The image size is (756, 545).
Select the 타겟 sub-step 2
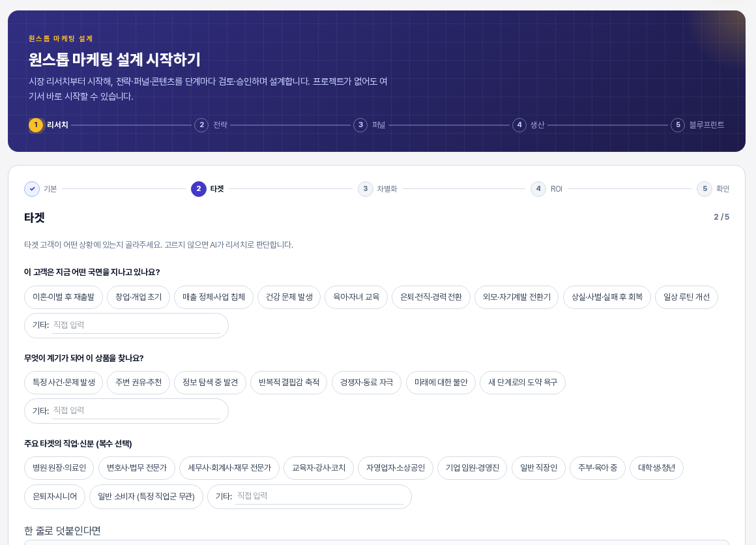[x=207, y=188]
